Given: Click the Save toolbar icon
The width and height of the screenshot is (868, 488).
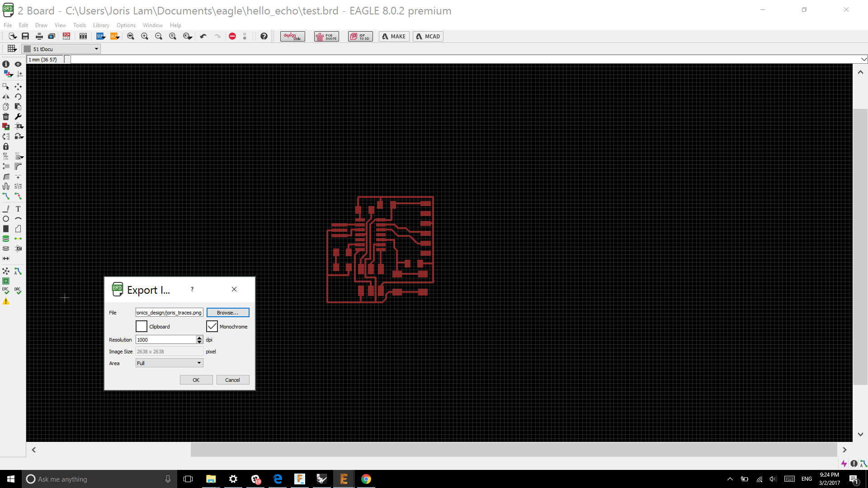Looking at the screenshot, I should 25,36.
